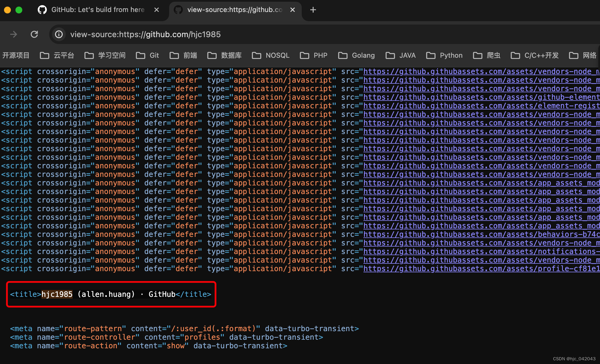Open the notifications- assets script link
The image size is (600, 364).
(481, 252)
